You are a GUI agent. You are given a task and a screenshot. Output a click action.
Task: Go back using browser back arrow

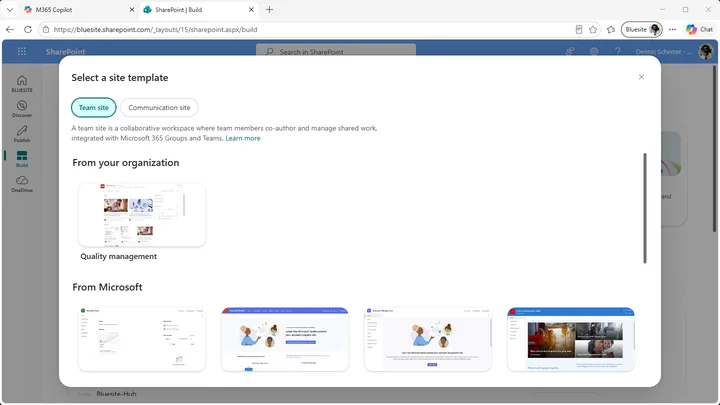click(x=10, y=29)
